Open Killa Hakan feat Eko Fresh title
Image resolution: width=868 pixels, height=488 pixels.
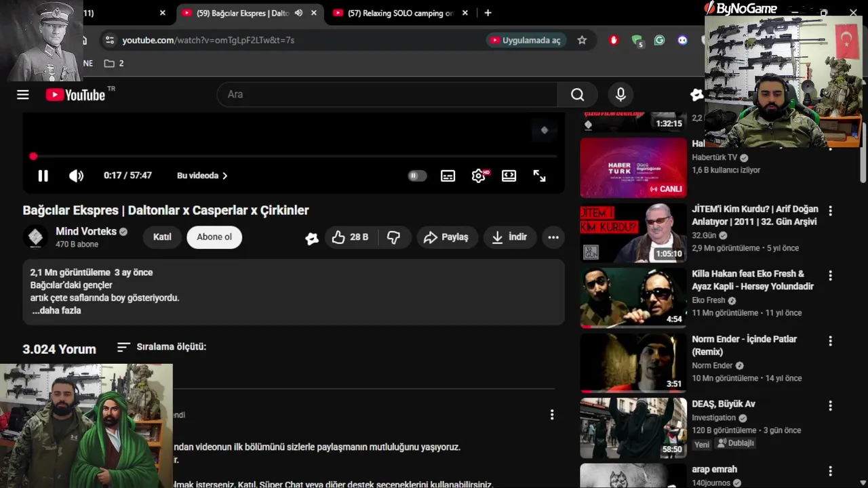click(x=753, y=280)
